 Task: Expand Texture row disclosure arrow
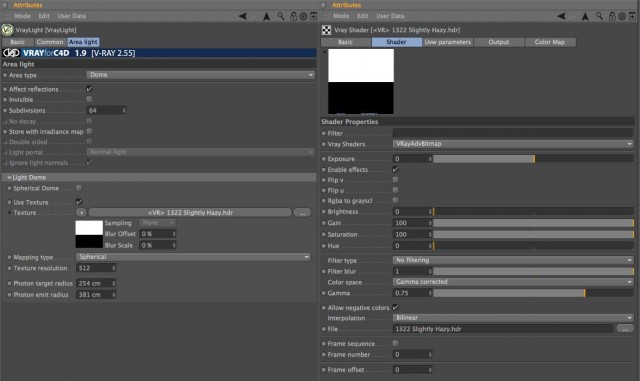click(9, 212)
